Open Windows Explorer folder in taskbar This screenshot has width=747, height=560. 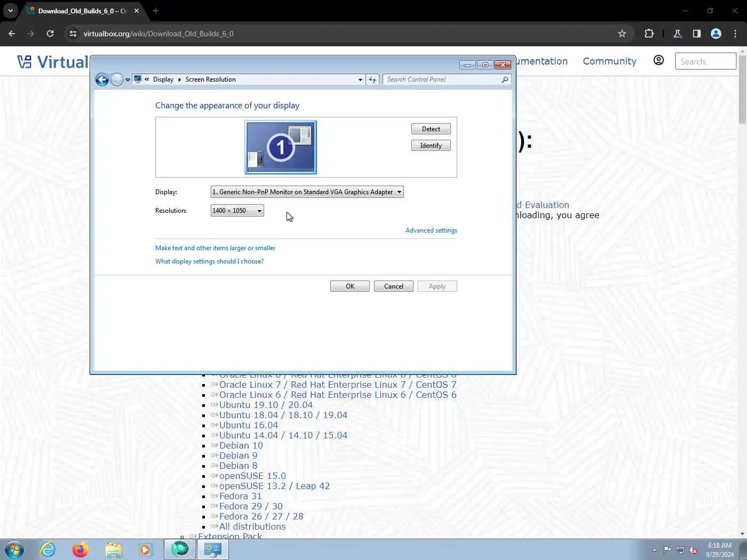tap(113, 549)
